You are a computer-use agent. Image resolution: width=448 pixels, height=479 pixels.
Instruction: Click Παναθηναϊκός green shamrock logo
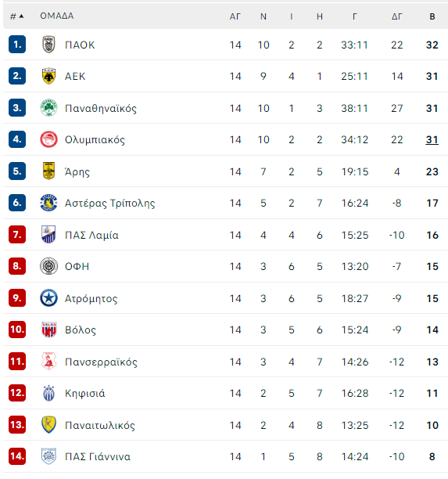(x=48, y=107)
